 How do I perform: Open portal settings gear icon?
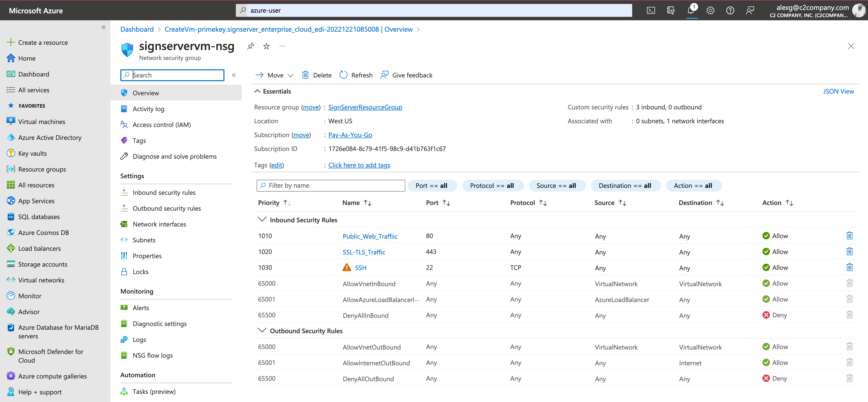click(710, 10)
